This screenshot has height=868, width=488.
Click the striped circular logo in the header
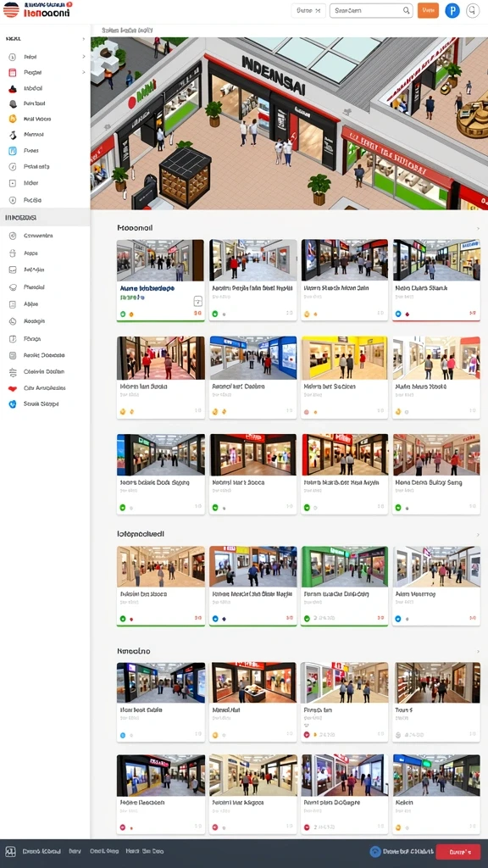click(11, 9)
